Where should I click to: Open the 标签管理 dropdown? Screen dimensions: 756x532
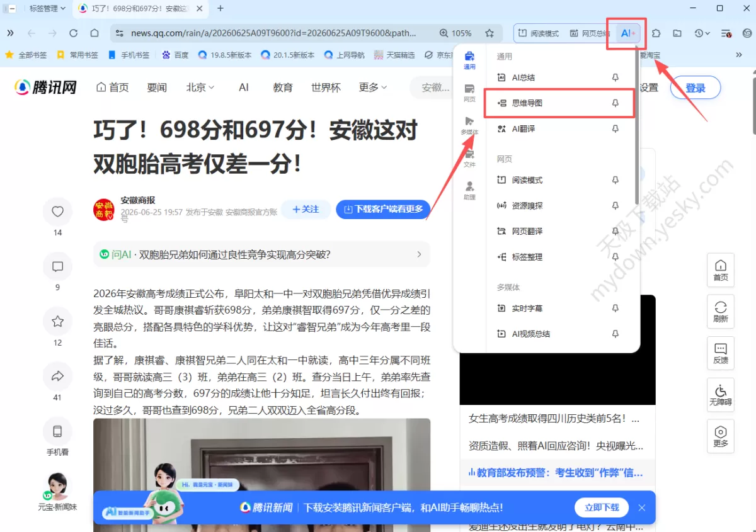click(x=47, y=8)
